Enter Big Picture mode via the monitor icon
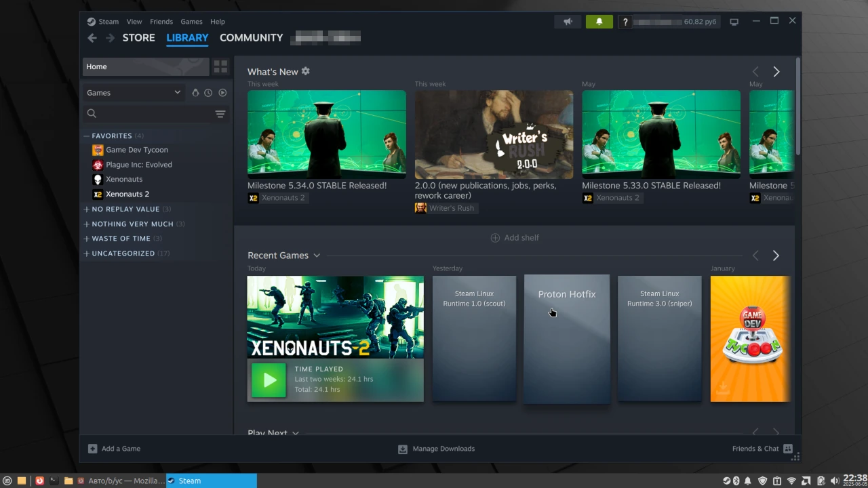Image resolution: width=868 pixels, height=488 pixels. coord(734,22)
